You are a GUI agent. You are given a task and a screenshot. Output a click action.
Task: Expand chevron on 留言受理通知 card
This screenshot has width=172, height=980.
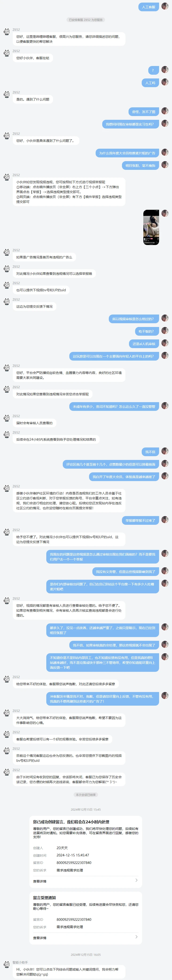(x=137, y=937)
